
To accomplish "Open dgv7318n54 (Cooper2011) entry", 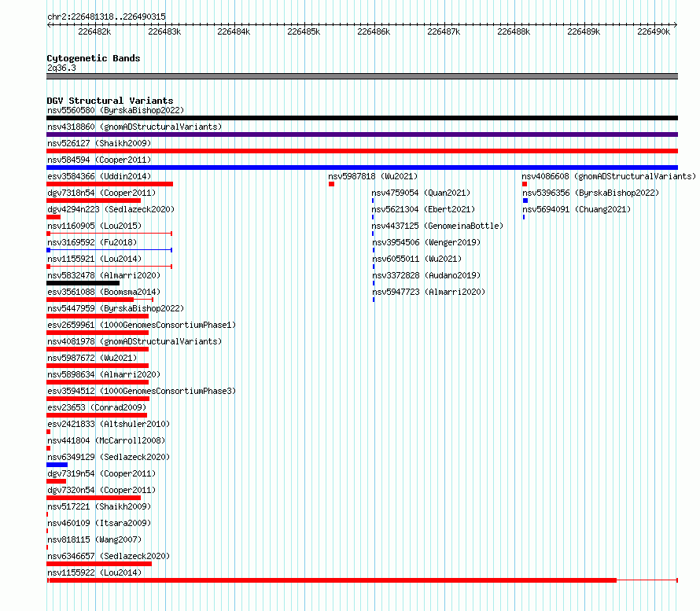I will pyautogui.click(x=101, y=193).
